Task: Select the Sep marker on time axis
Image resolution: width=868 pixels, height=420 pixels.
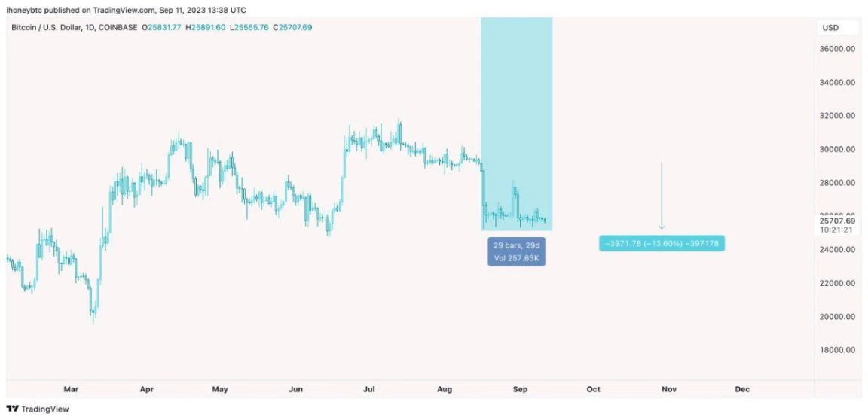Action: click(519, 389)
